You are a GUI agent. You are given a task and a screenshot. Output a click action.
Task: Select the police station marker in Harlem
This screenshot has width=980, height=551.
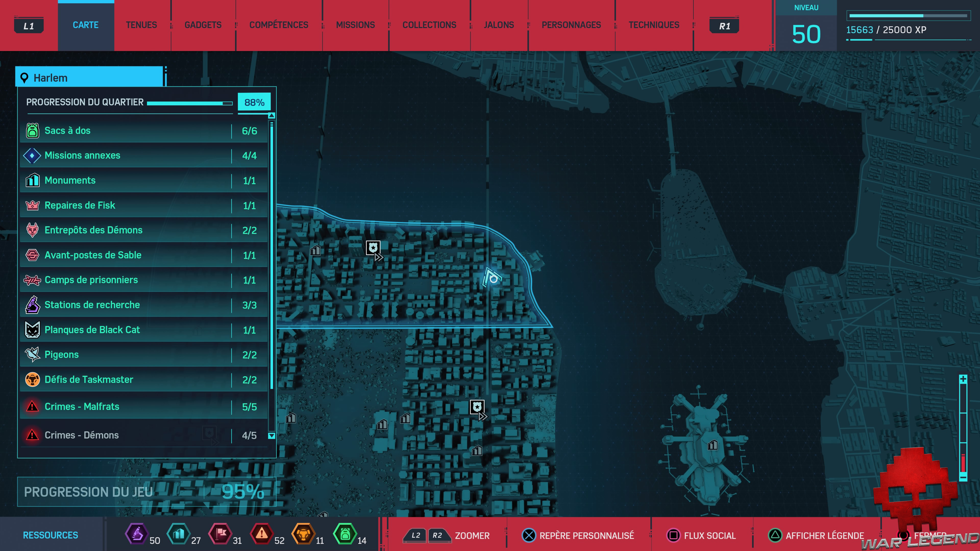click(x=373, y=248)
